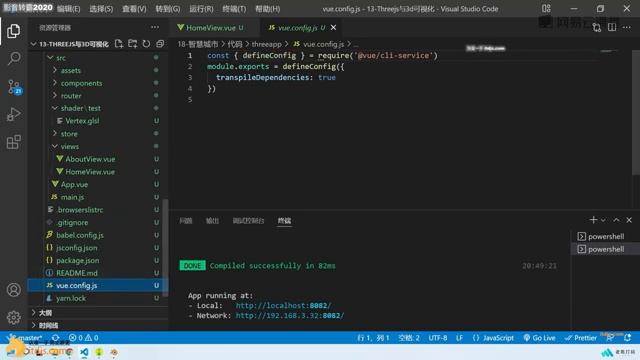Refresh the explorer file tree
640x360 pixels.
(x=146, y=44)
